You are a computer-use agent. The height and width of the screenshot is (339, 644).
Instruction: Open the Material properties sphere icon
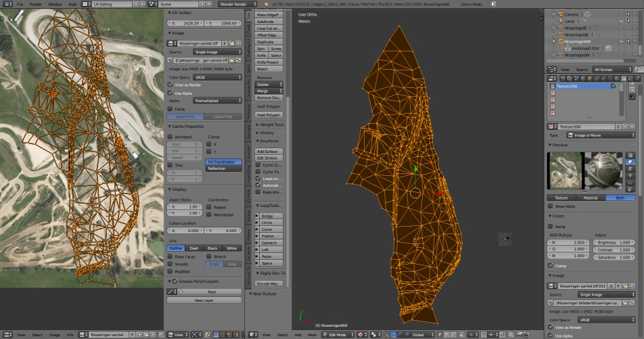[x=617, y=78]
